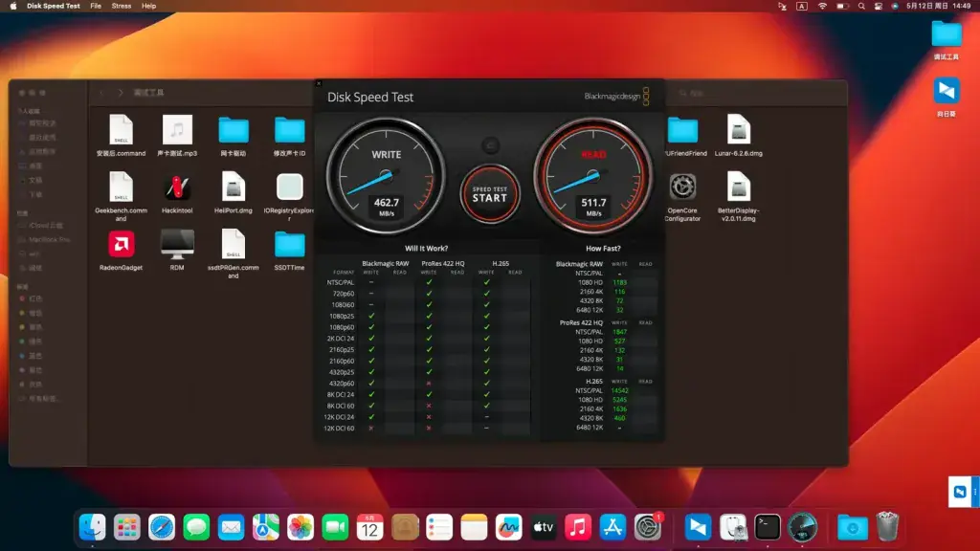The height and width of the screenshot is (551, 980).
Task: Open 下载 in Finder sidebar
Action: [x=35, y=194]
